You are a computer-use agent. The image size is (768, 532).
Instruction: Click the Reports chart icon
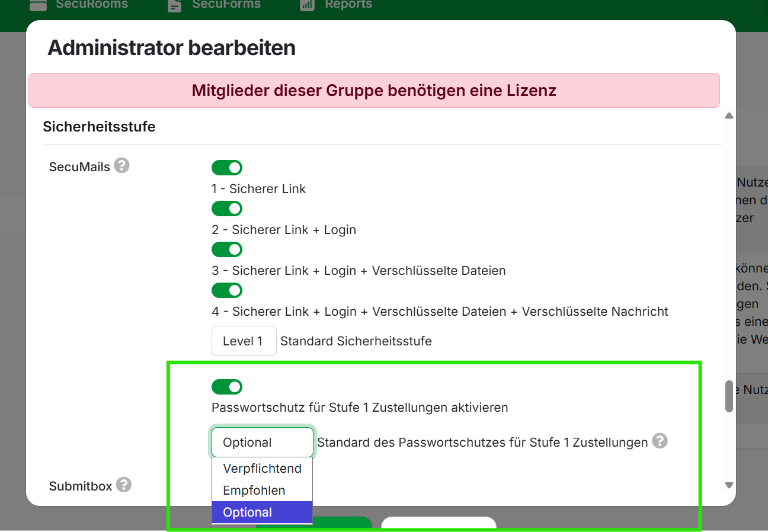(307, 6)
